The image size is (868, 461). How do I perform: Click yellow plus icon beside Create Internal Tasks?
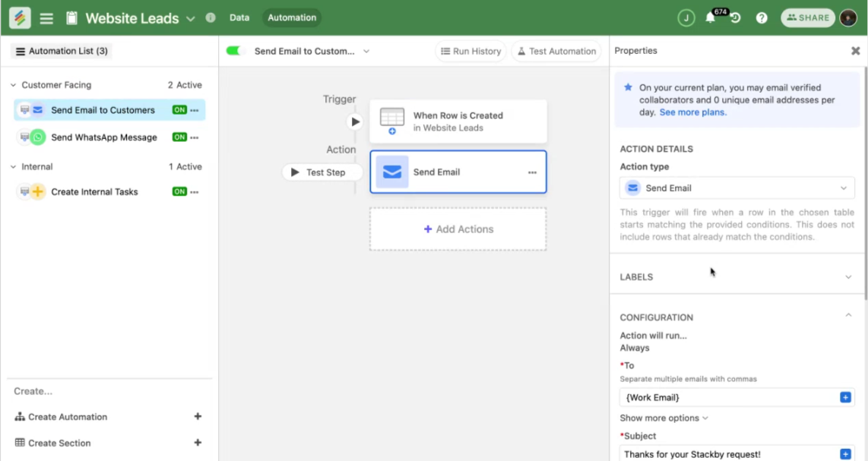pos(38,191)
